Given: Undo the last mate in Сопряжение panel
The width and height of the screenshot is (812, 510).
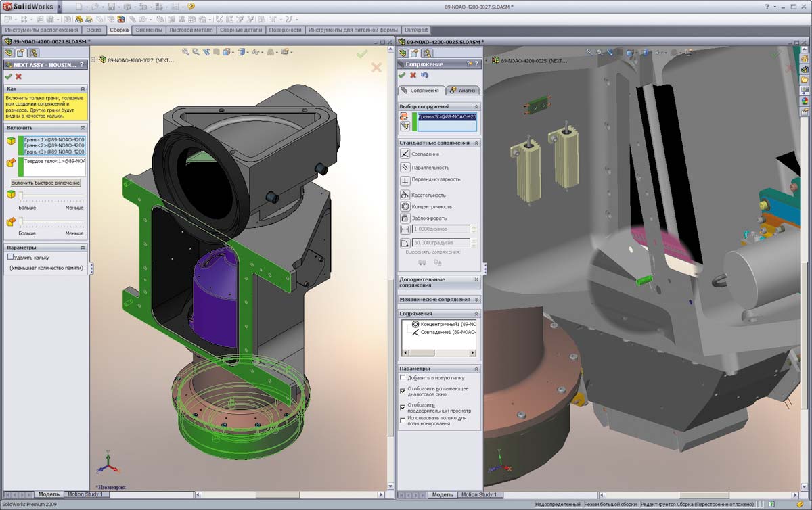Looking at the screenshot, I should point(424,75).
